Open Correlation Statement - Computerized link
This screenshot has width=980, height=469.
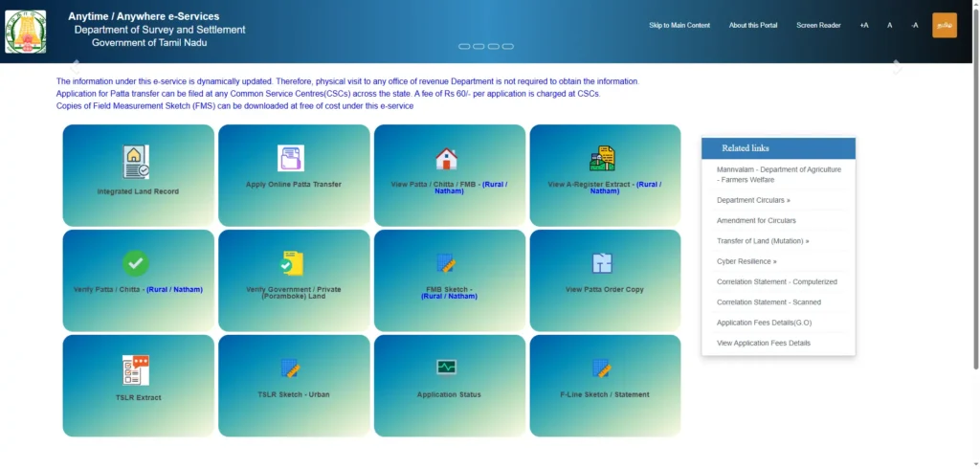tap(777, 282)
